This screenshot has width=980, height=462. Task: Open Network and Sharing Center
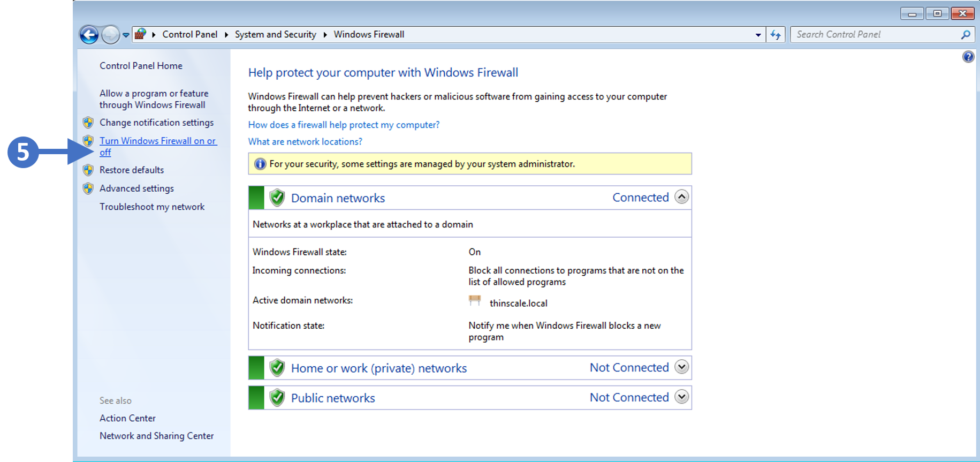pos(156,436)
